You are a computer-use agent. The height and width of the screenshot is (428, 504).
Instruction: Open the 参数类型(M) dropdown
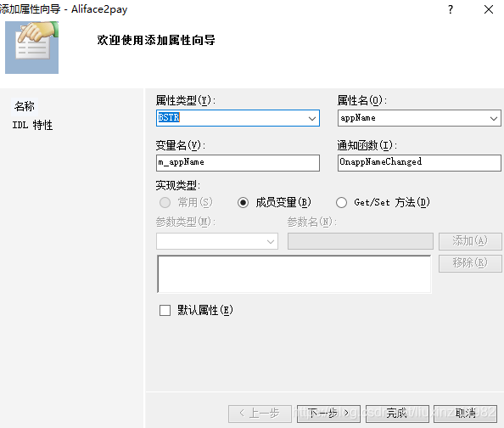[x=217, y=241]
